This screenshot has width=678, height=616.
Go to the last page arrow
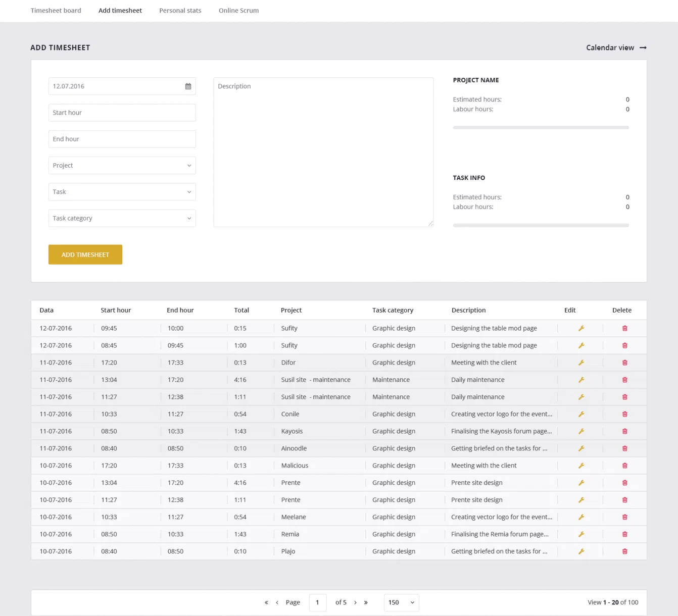pyautogui.click(x=366, y=602)
